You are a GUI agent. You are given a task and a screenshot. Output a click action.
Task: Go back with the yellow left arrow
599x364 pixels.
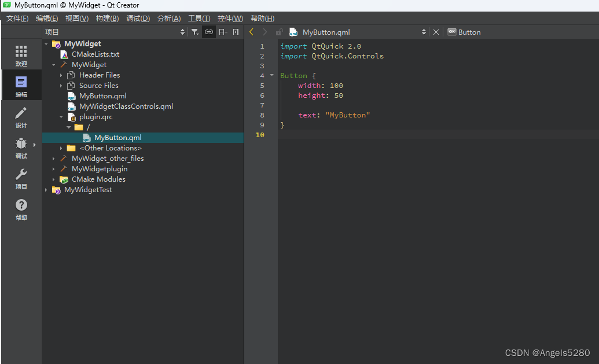tap(252, 32)
